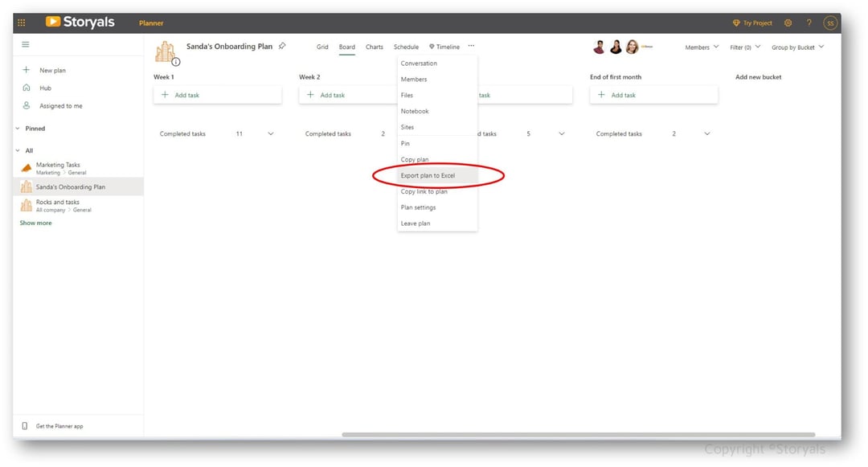Screen dimensions: 868x467
Task: Open the settings gear icon
Action: (788, 23)
